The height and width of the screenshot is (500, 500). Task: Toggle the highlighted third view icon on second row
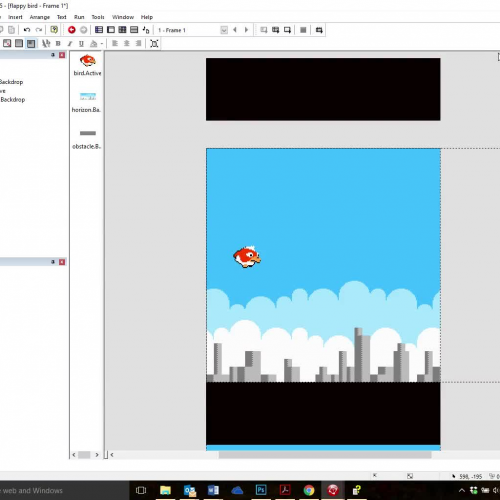31,43
